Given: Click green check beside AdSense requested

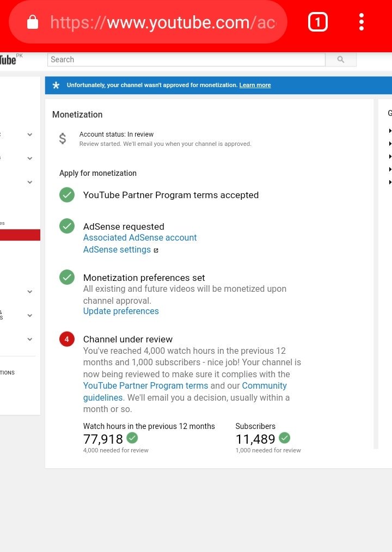Looking at the screenshot, I should pyautogui.click(x=67, y=226).
